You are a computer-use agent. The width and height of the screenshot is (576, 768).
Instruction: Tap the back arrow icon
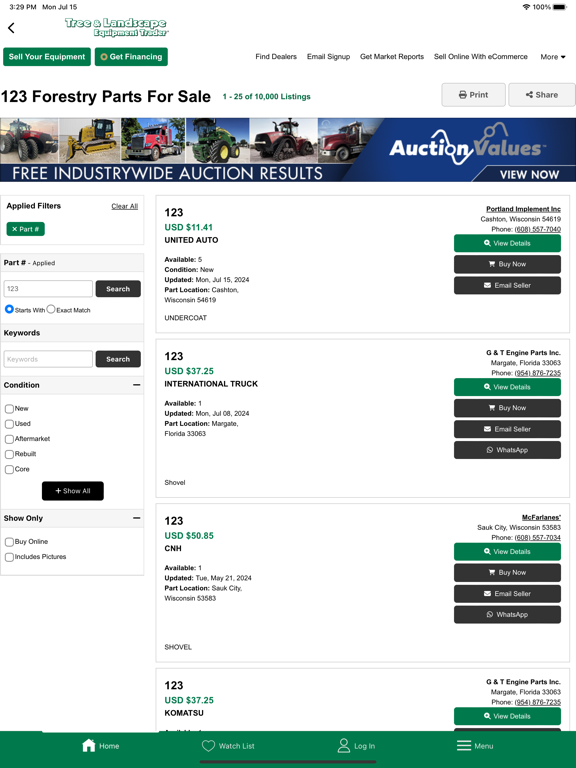tap(11, 28)
